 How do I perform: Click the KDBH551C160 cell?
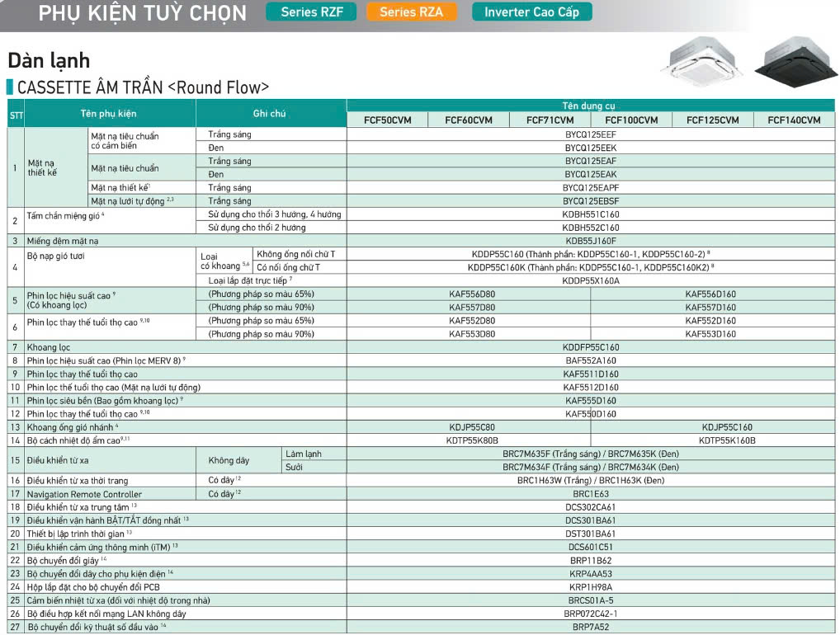pyautogui.click(x=591, y=214)
